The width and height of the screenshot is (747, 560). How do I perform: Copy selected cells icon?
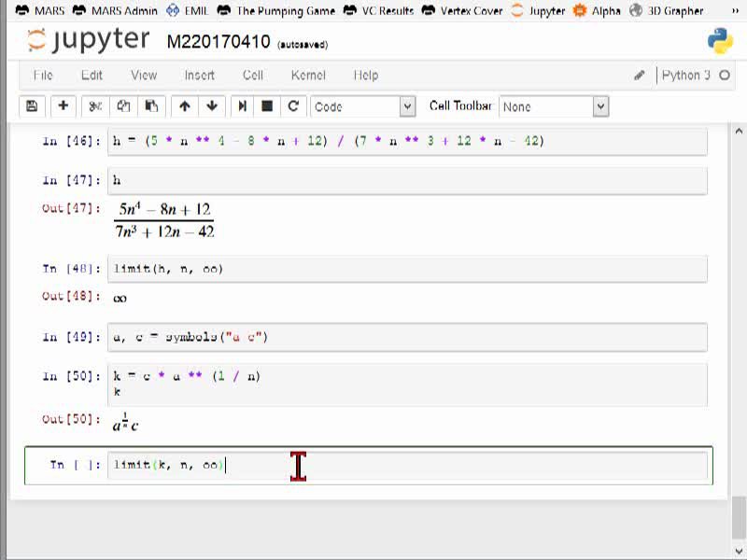tap(123, 106)
